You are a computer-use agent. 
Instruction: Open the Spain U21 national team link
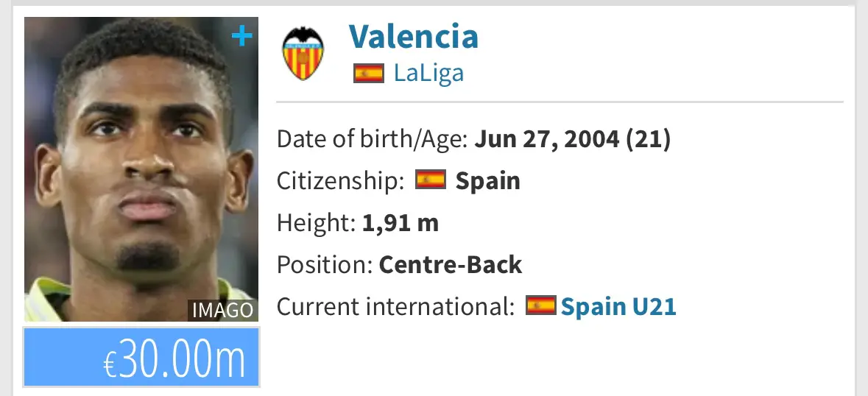(x=618, y=306)
